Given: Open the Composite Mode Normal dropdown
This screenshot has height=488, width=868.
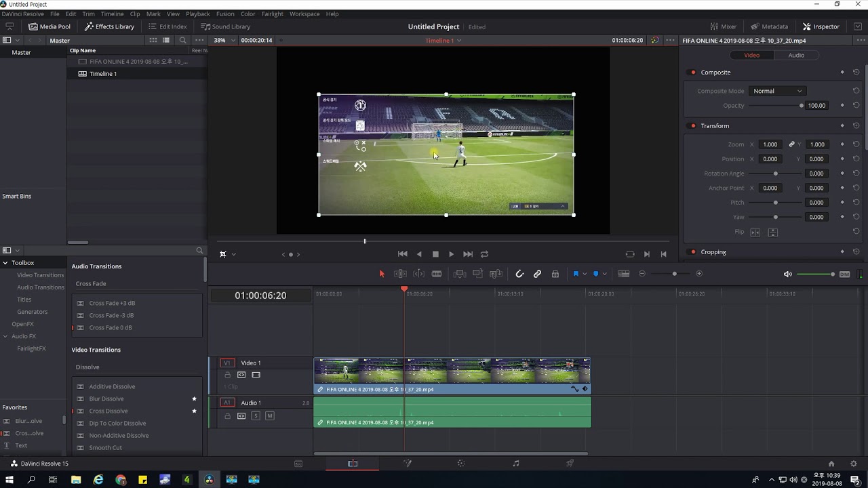Looking at the screenshot, I should pyautogui.click(x=777, y=91).
